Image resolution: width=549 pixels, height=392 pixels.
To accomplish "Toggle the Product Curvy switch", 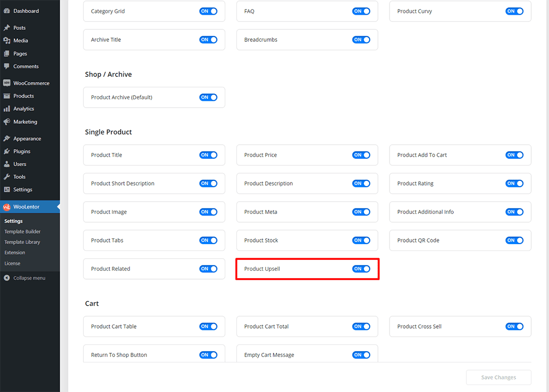I will coord(514,11).
